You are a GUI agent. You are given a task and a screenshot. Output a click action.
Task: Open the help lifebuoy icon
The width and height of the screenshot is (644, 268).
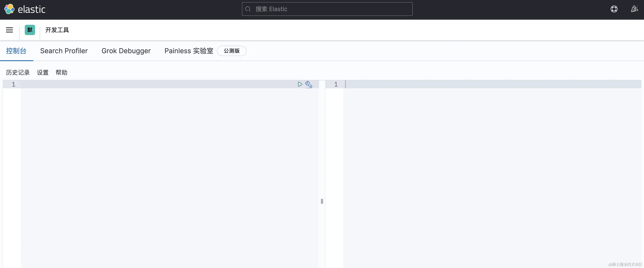[x=614, y=9]
